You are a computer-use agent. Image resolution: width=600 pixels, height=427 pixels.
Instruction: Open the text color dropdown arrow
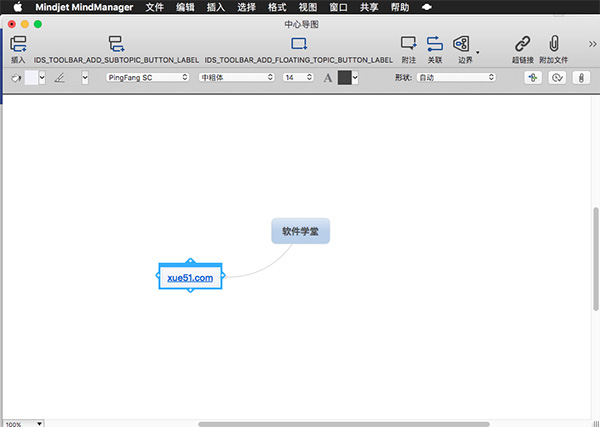point(355,78)
